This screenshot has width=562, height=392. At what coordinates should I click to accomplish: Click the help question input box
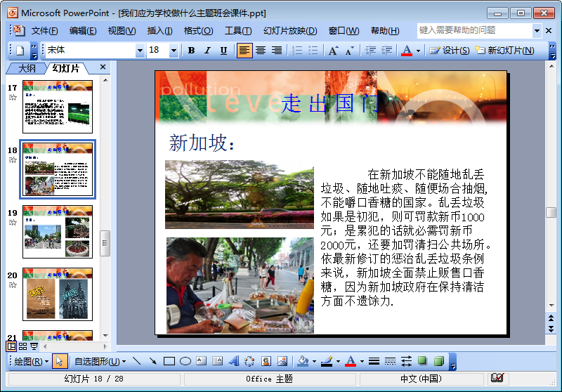tap(475, 30)
